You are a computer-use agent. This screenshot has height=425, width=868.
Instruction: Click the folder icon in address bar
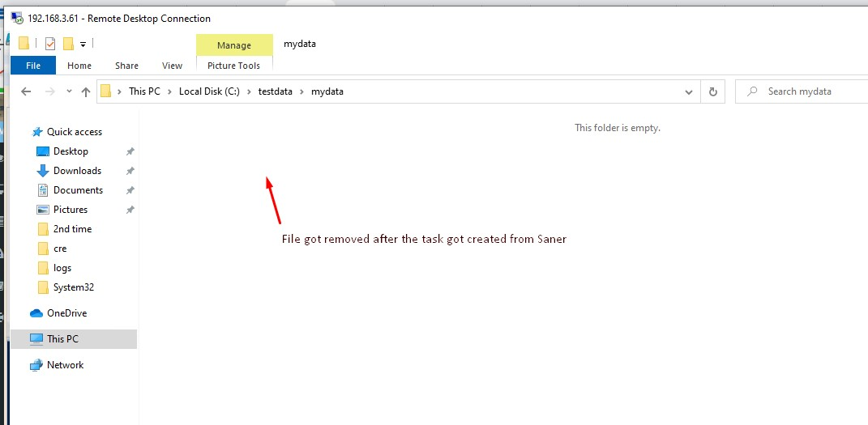[105, 91]
